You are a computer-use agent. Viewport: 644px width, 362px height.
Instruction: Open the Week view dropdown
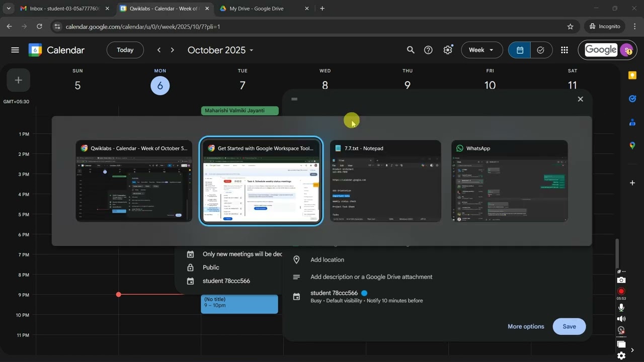(481, 50)
